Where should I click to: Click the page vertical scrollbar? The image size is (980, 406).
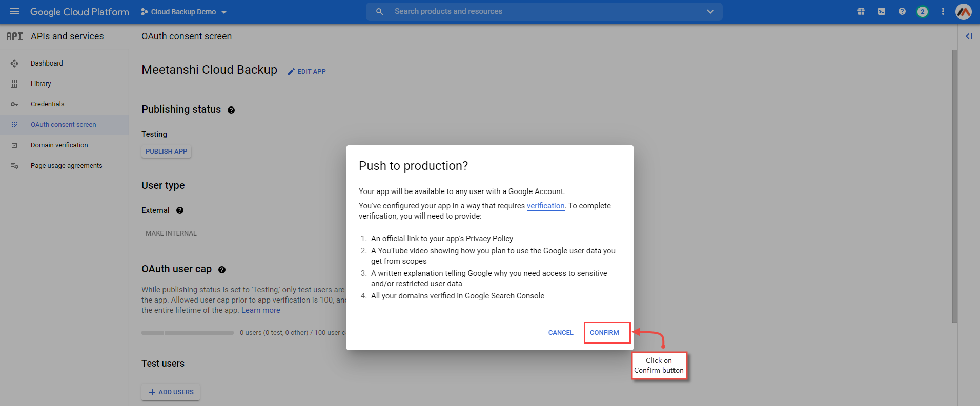pos(954,186)
